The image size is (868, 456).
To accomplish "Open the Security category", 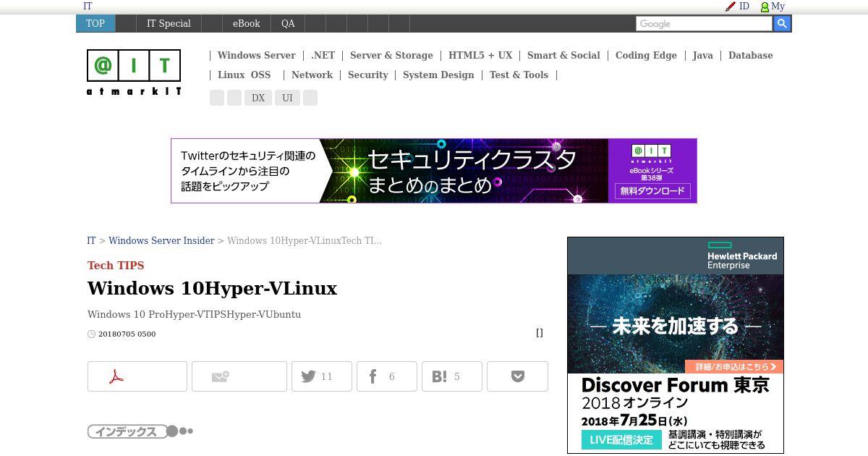I will pos(367,75).
